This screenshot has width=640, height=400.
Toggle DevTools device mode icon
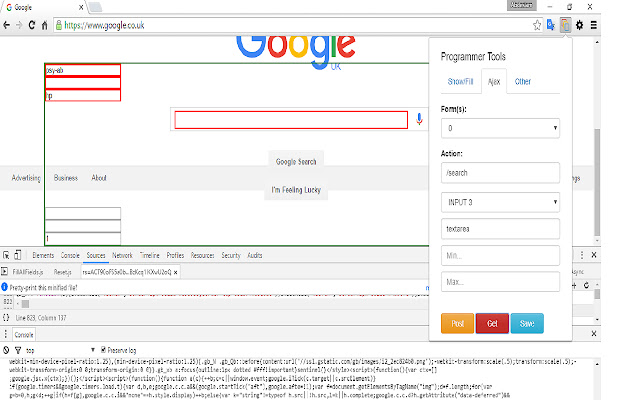click(x=18, y=256)
